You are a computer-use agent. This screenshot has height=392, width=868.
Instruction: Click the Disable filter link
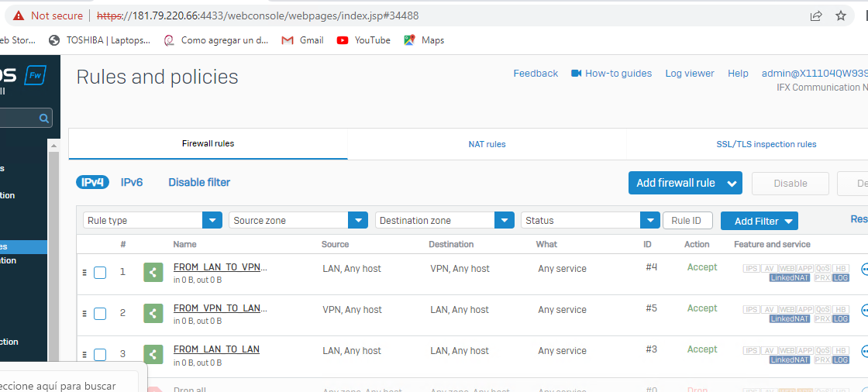[x=199, y=183]
